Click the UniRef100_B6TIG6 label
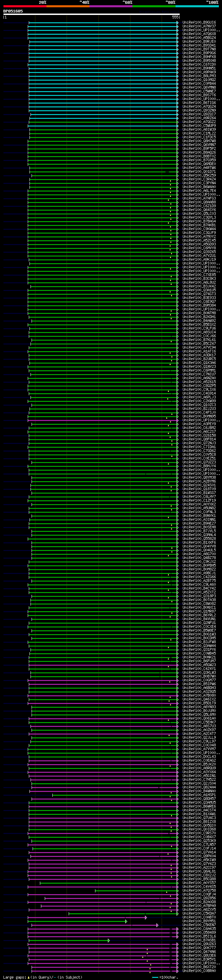 tap(199, 103)
